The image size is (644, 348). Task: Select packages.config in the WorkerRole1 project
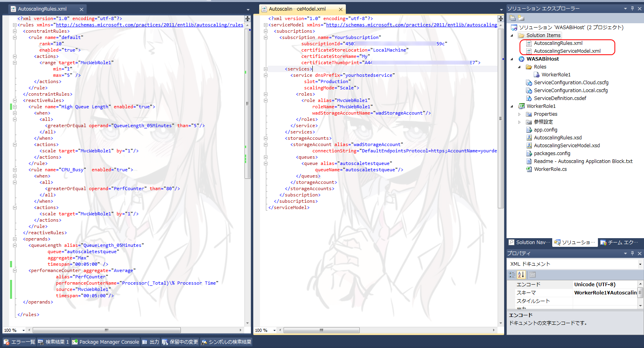click(552, 154)
